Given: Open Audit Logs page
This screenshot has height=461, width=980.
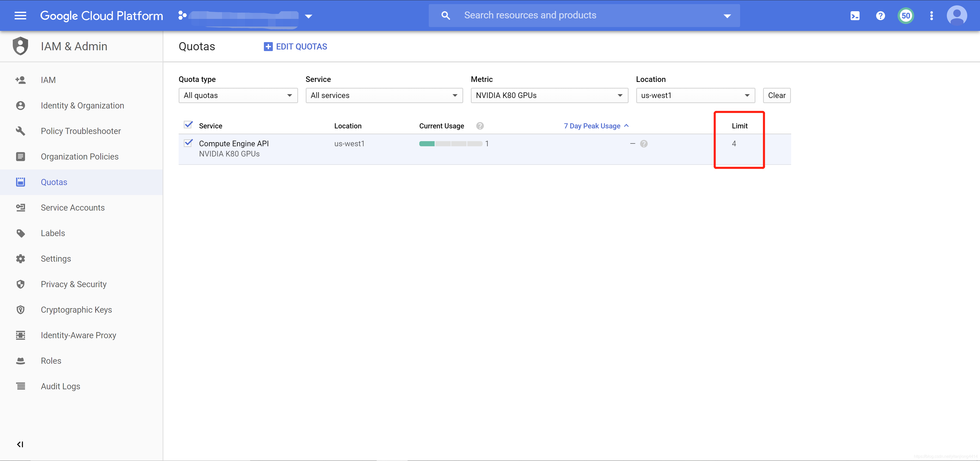Looking at the screenshot, I should pos(81,386).
